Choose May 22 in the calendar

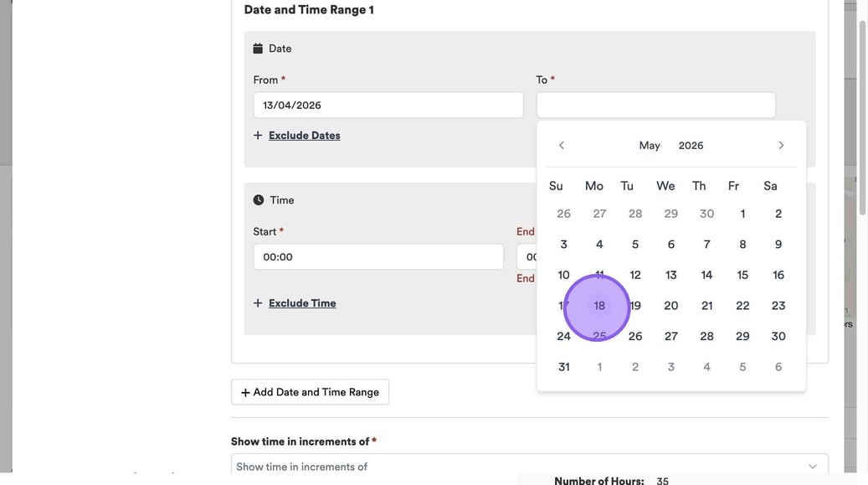(742, 306)
